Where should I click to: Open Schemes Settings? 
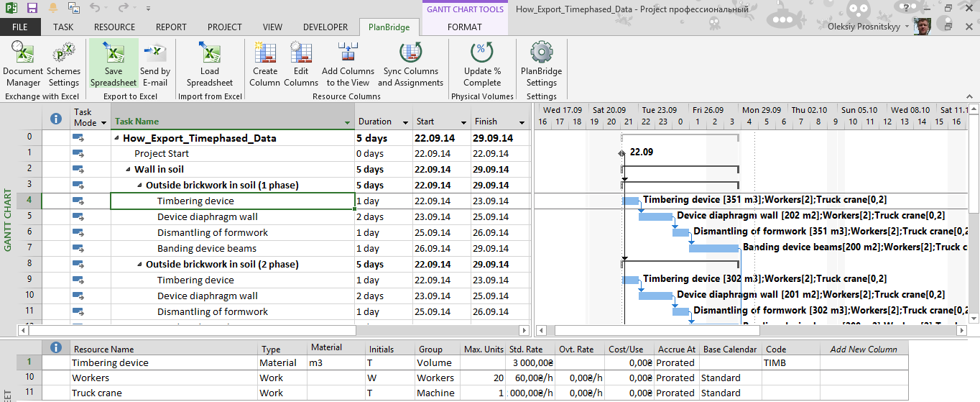click(64, 63)
